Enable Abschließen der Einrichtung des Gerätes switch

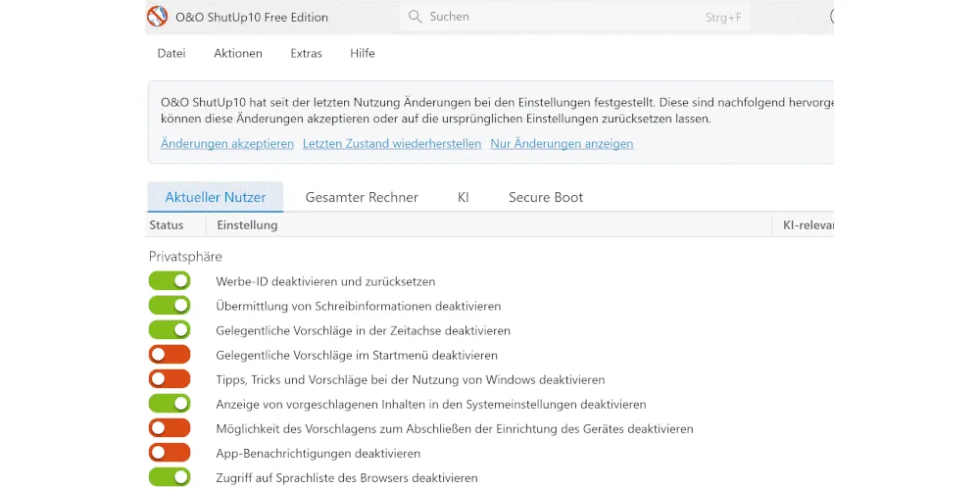(170, 429)
